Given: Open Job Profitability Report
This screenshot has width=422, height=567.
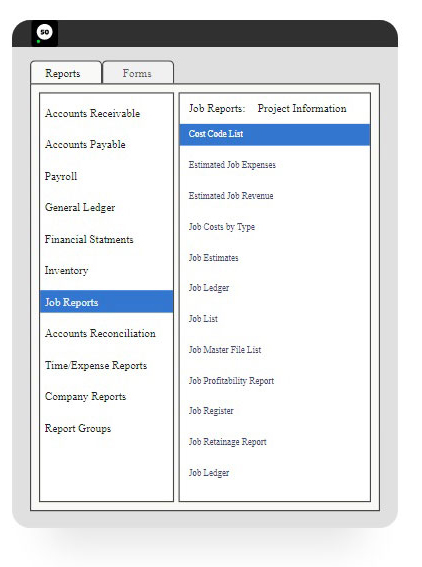Looking at the screenshot, I should 231,380.
